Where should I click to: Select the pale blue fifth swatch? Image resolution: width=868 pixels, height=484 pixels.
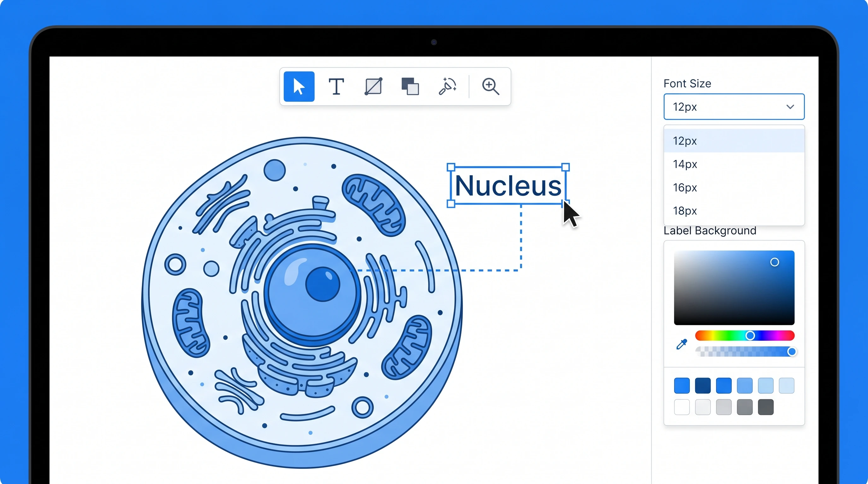(x=765, y=386)
